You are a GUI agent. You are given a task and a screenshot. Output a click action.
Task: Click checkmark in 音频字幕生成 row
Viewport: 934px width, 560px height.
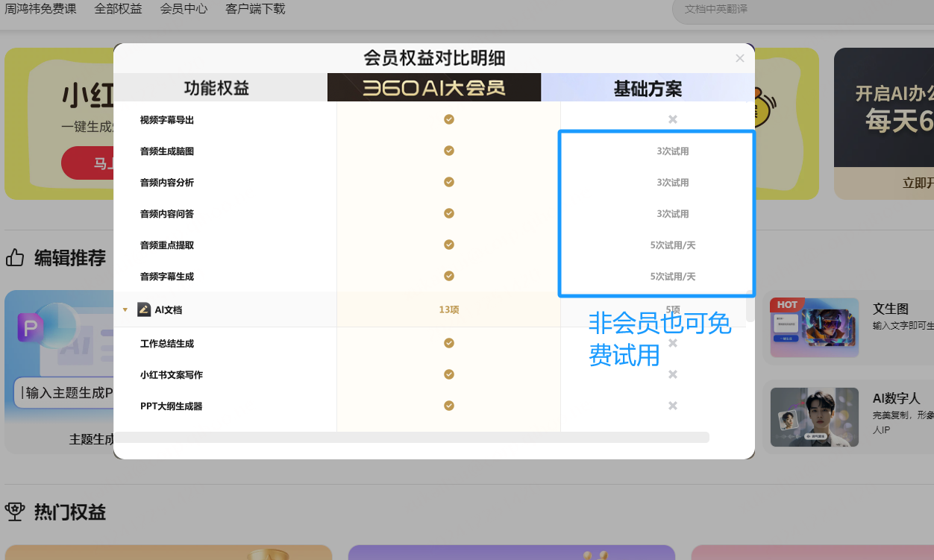(449, 276)
